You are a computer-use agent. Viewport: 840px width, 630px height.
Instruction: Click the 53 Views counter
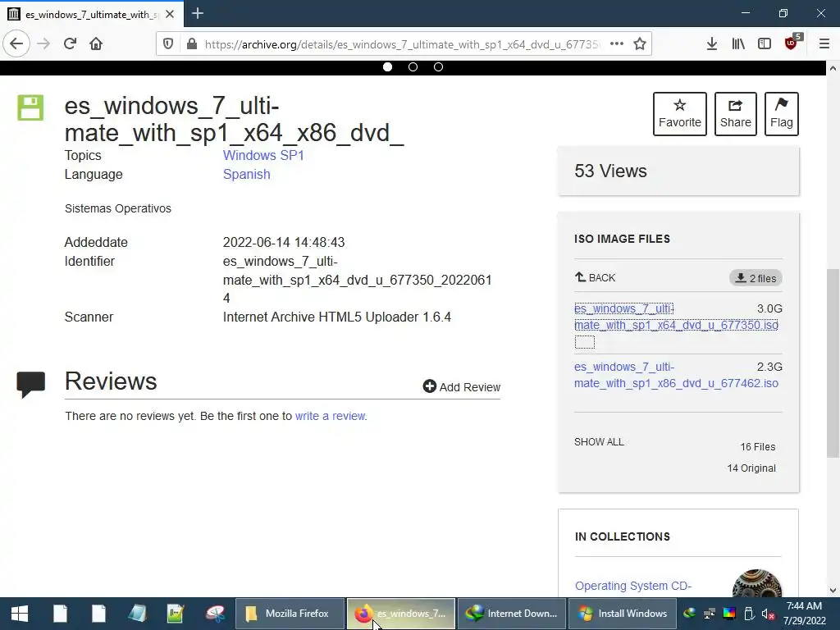coord(610,171)
